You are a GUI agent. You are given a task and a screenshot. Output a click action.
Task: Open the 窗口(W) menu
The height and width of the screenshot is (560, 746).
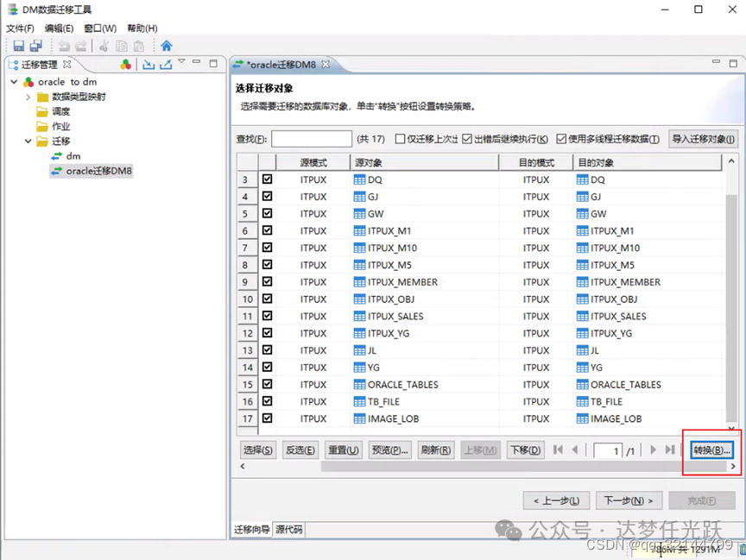tap(100, 28)
